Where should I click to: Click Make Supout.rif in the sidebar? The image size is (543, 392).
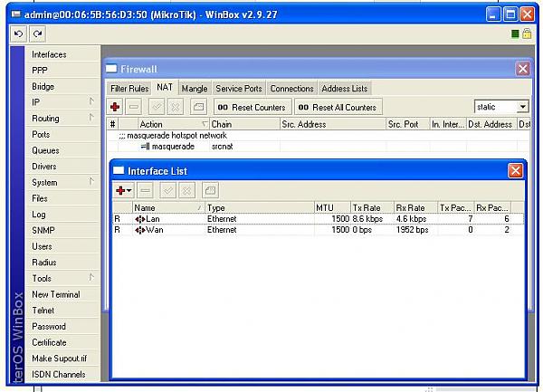coord(62,359)
